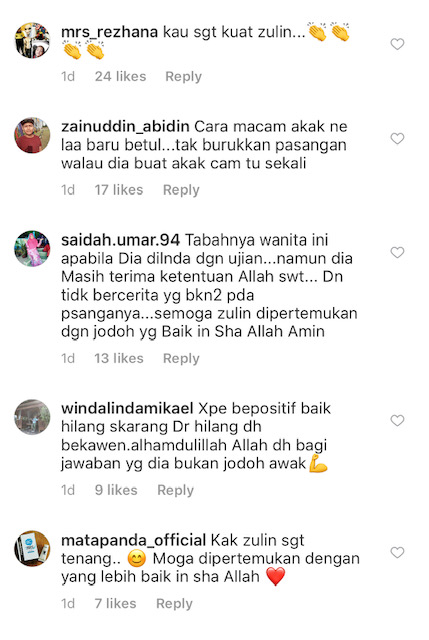Reply to zainuddin_abidin's comment

[x=181, y=190]
